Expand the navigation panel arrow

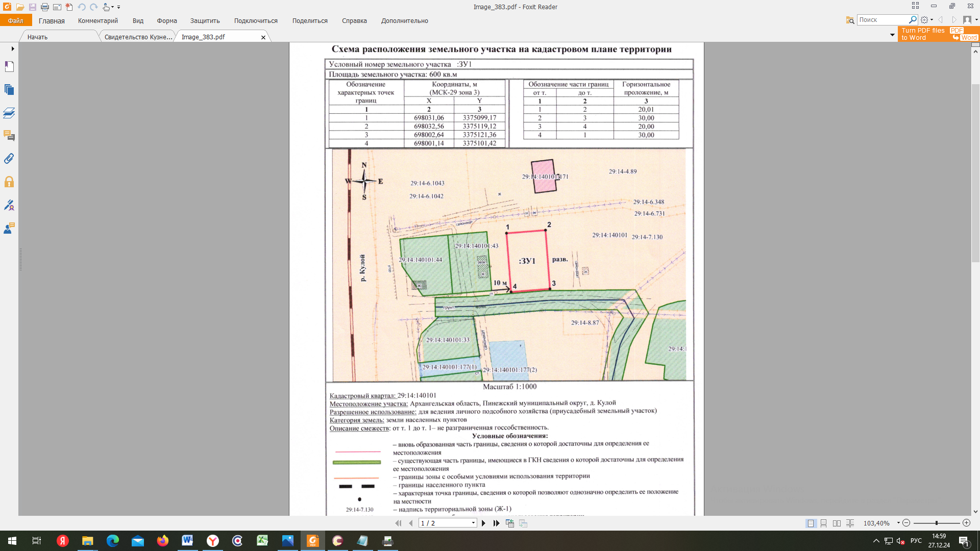pos(13,48)
